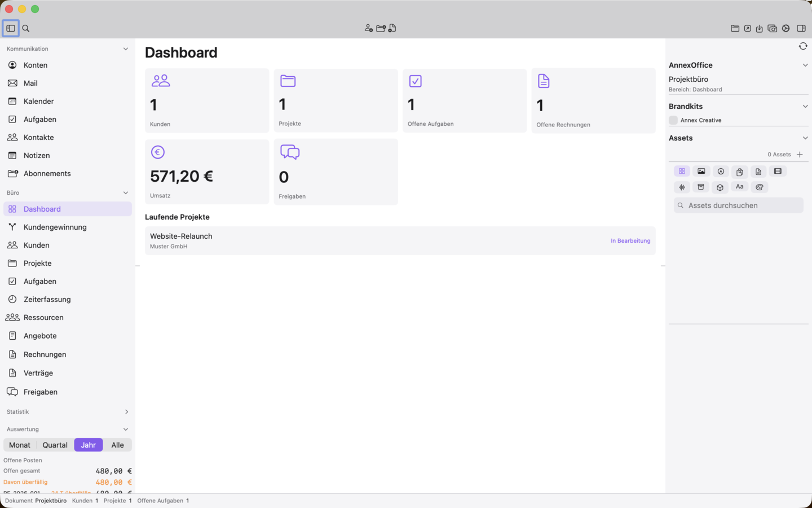
Task: Add a new asset with plus icon
Action: pyautogui.click(x=800, y=154)
